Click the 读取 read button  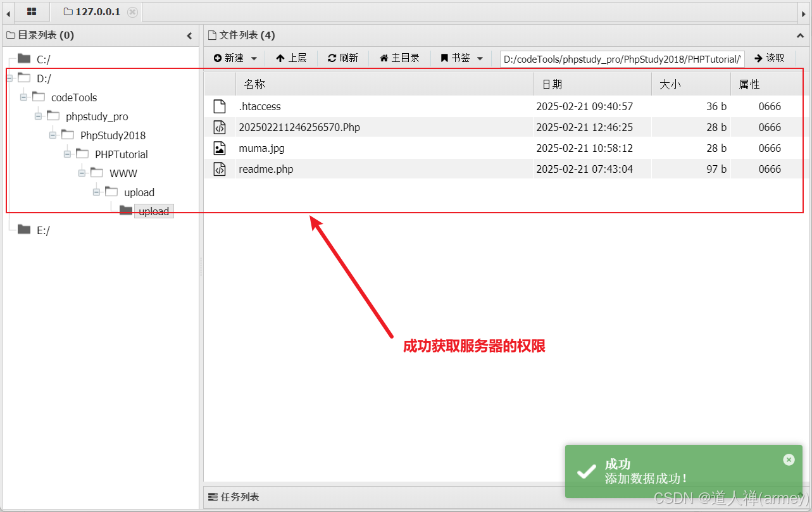pos(770,58)
